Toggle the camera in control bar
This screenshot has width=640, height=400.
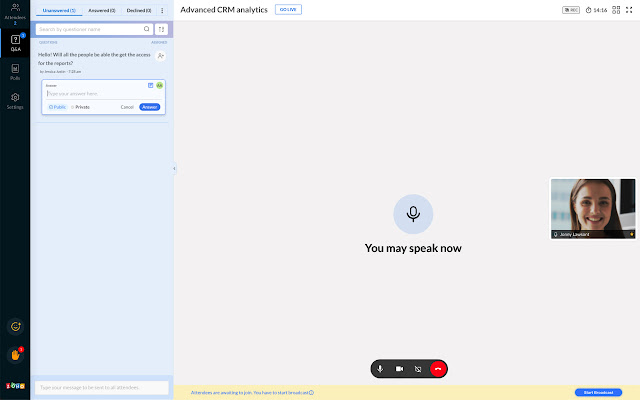[399, 369]
